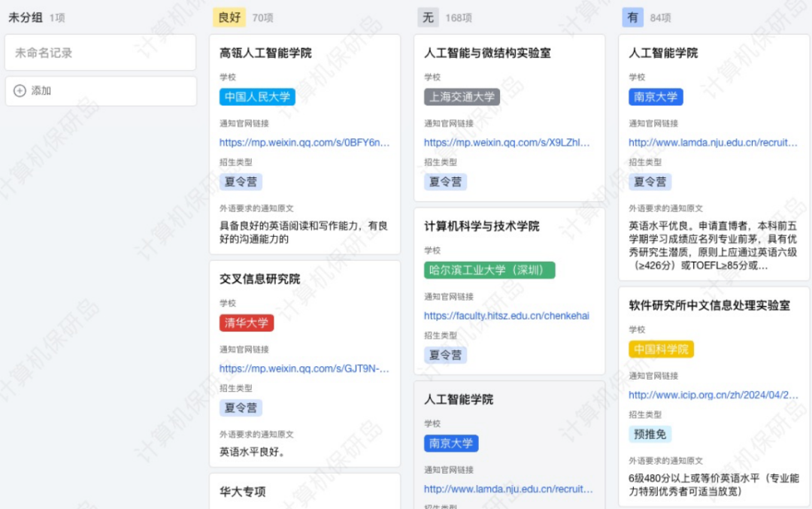Click the 84项 count next to 有
Viewport: 812px width, 509px height.
pyautogui.click(x=660, y=18)
